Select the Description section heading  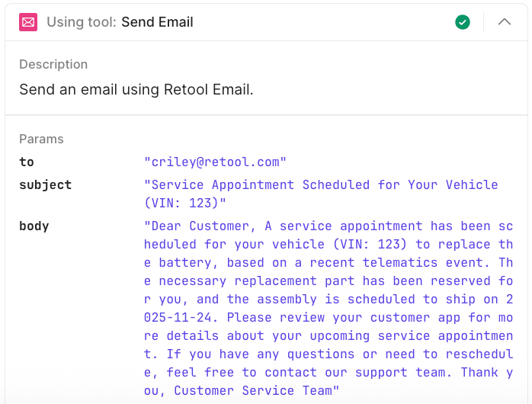[x=53, y=64]
